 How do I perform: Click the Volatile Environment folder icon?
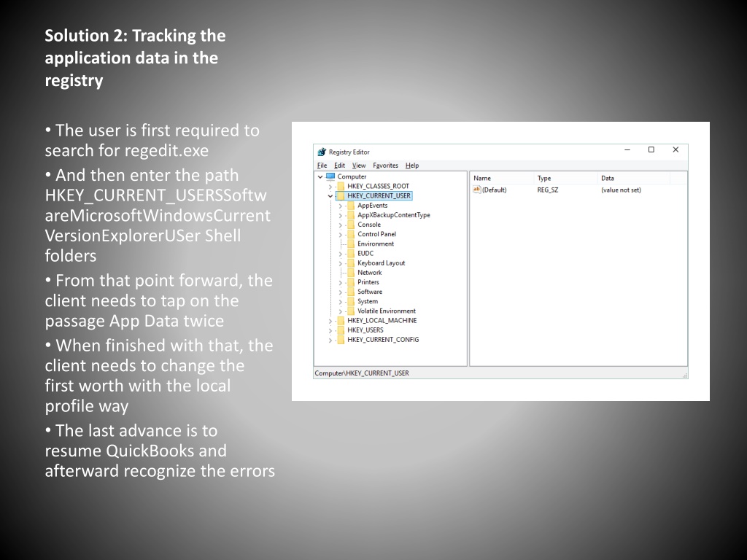click(x=351, y=311)
